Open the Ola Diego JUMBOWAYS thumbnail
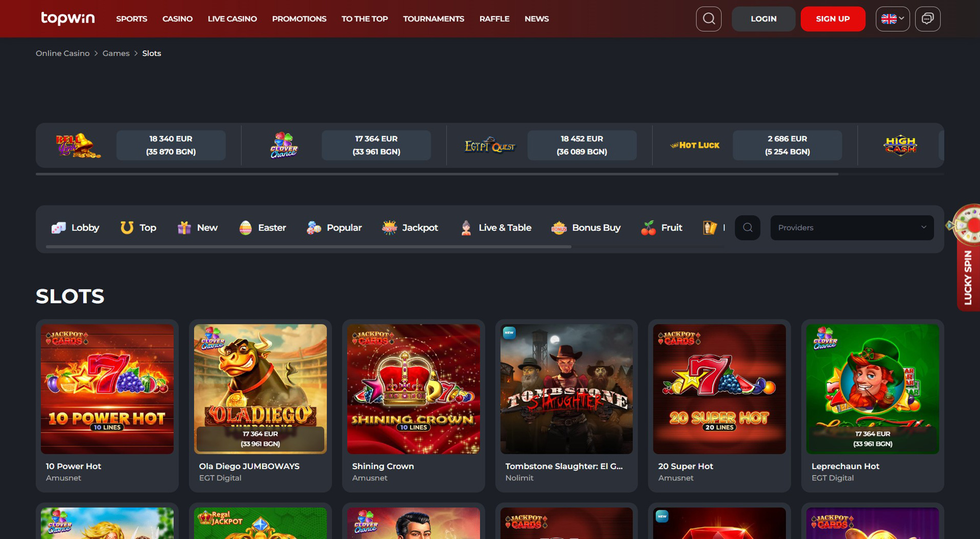 click(260, 389)
